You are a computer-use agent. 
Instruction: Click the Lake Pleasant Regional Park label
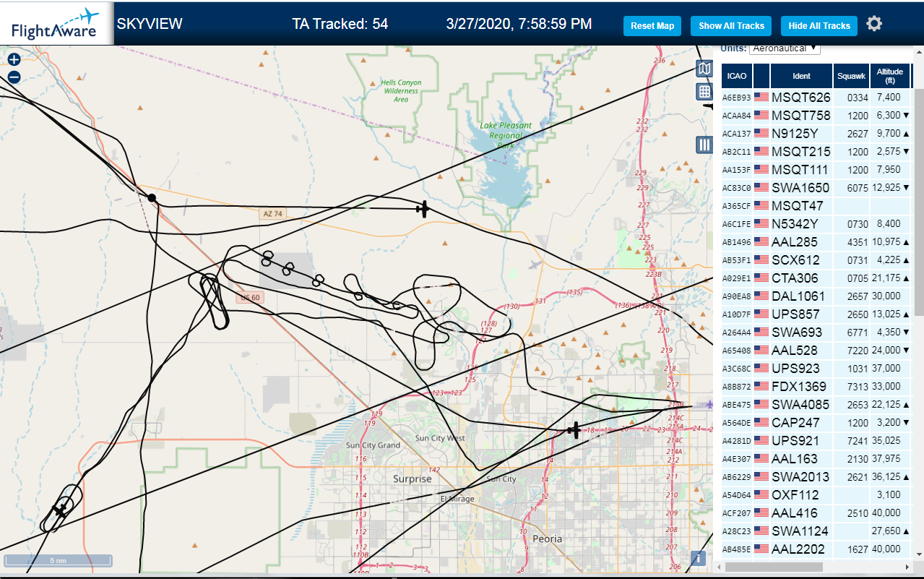tap(506, 135)
